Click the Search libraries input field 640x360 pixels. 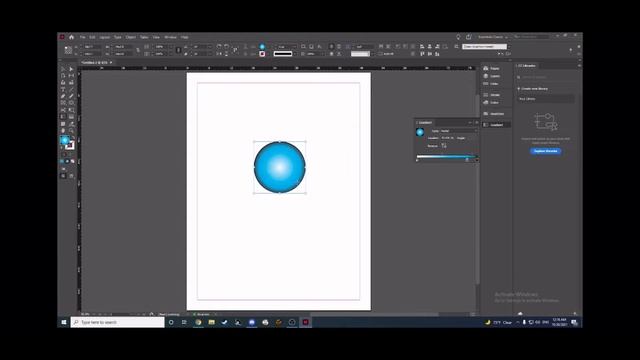pyautogui.click(x=547, y=77)
